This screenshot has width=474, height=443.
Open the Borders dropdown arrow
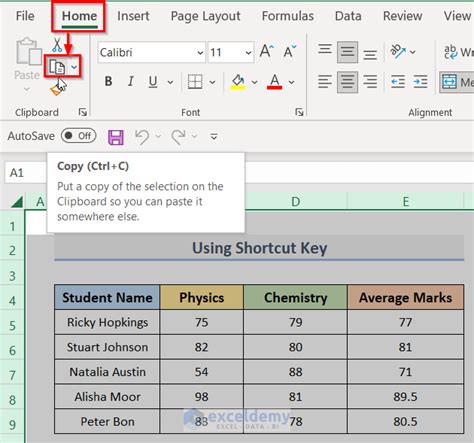[212, 82]
